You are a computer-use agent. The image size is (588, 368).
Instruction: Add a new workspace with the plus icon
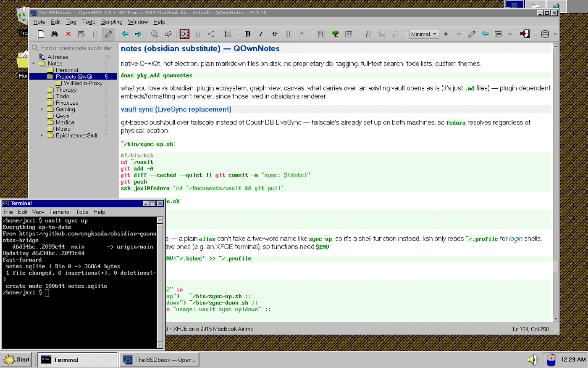(x=446, y=34)
